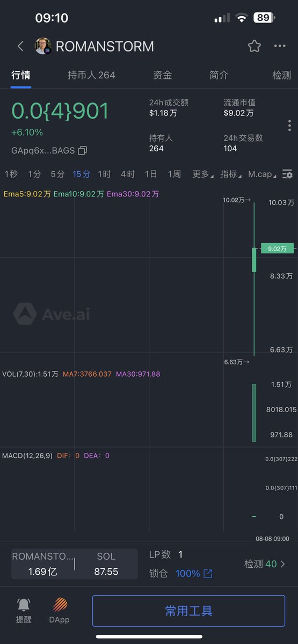Image resolution: width=298 pixels, height=644 pixels.
Task: Expand the M.cap display dropdown
Action: 263,174
